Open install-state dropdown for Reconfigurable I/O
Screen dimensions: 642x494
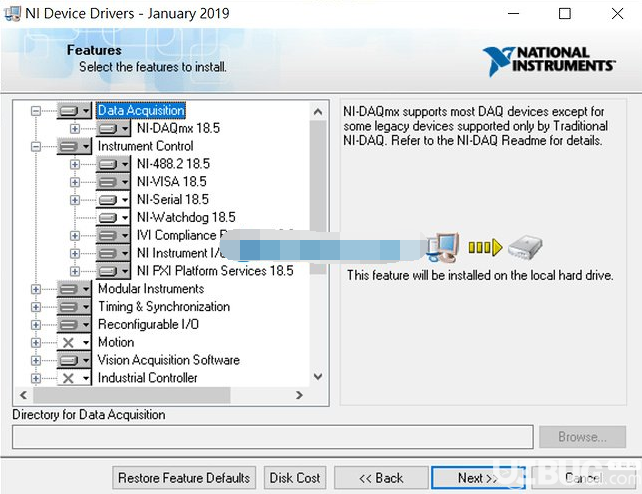(x=74, y=325)
